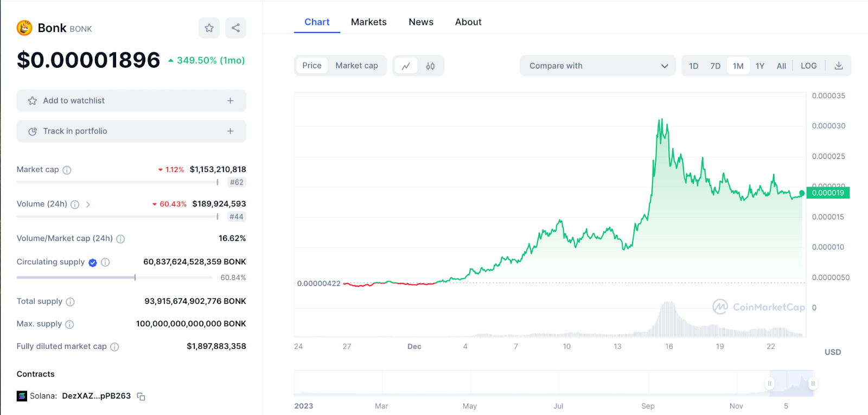Image resolution: width=868 pixels, height=415 pixels.
Task: Click the pie icon in Track in portfolio
Action: (x=33, y=131)
